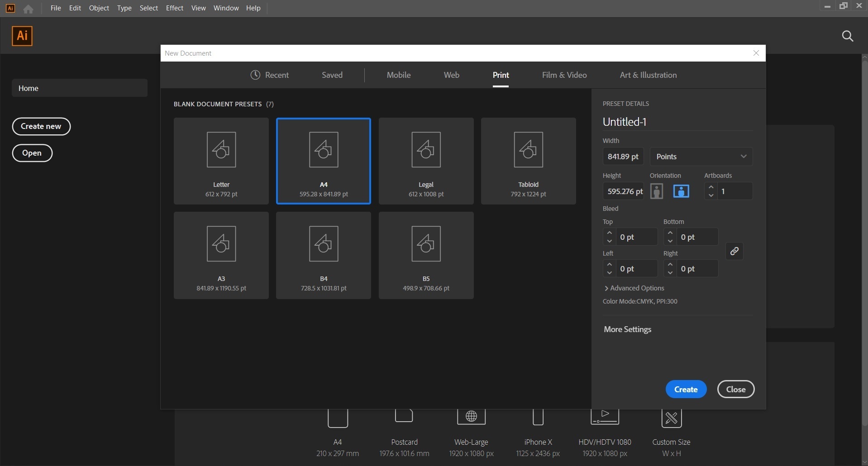The image size is (868, 466).
Task: Click the Illustrator Ai logo in header
Action: click(x=22, y=36)
